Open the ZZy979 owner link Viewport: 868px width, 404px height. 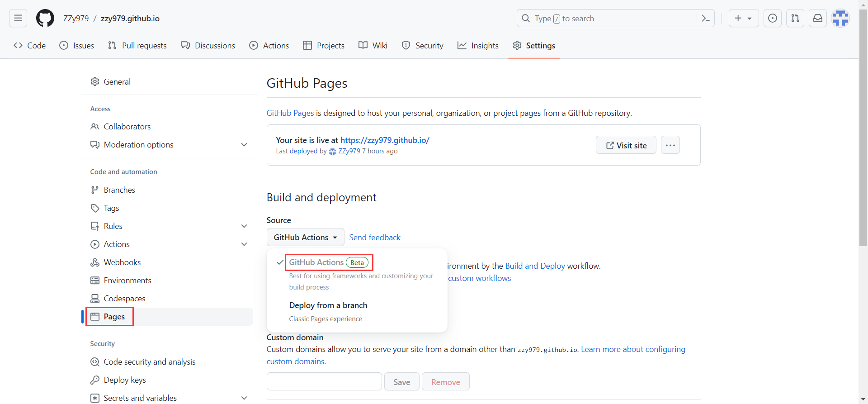[x=76, y=19]
